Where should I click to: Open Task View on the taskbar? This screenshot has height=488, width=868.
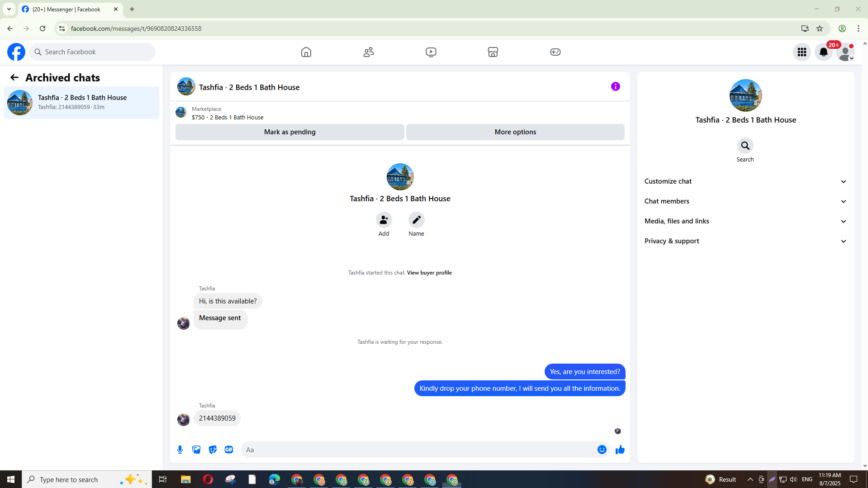coord(163,479)
